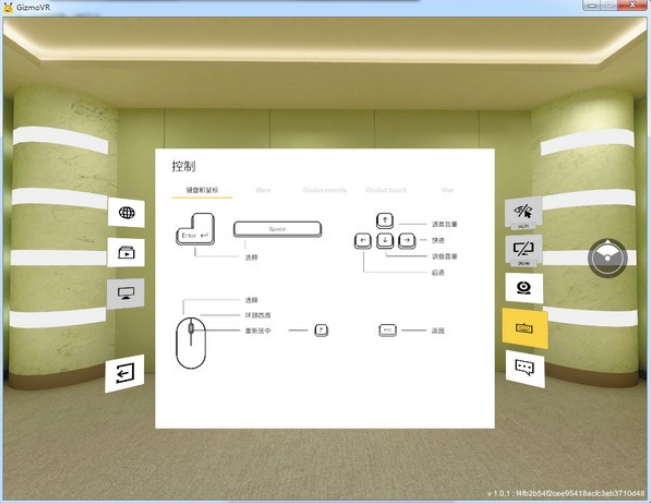Click the left arrow key illustration
Image resolution: width=651 pixels, height=503 pixels.
(363, 241)
